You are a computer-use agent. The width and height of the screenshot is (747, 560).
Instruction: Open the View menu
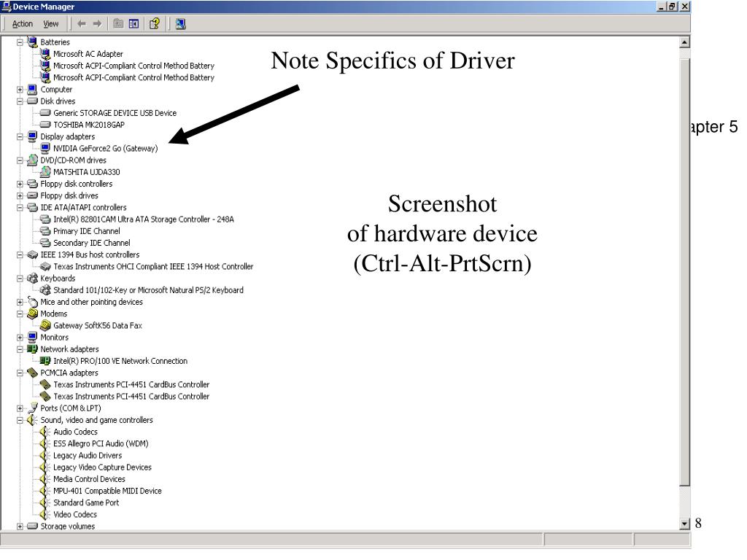(x=50, y=23)
